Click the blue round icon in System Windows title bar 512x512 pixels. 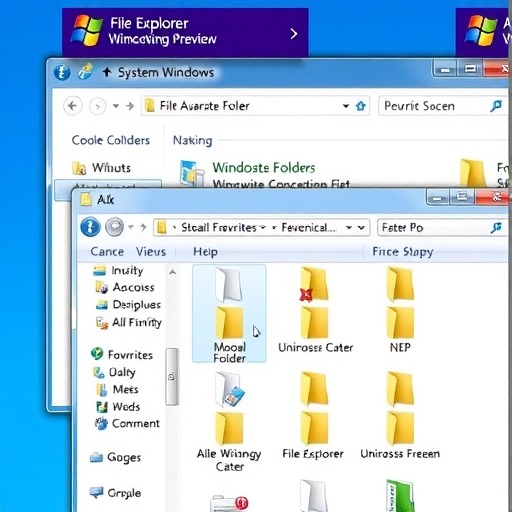[62, 72]
